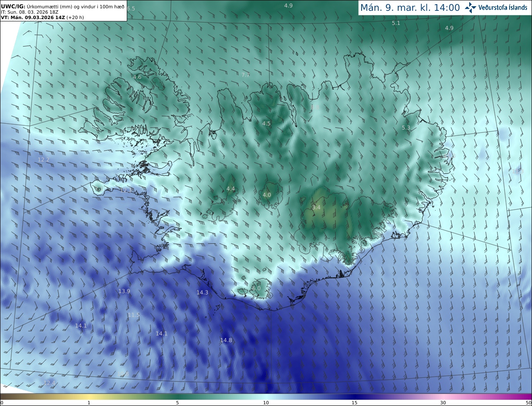
Task: Pick the brown start of the colorbar
Action: tap(5, 397)
